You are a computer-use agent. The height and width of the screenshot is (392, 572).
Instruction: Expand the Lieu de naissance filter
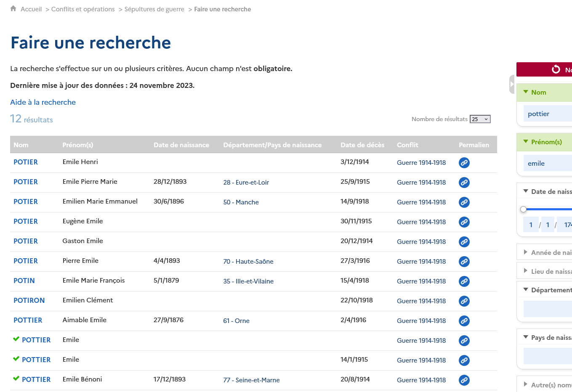pyautogui.click(x=526, y=271)
